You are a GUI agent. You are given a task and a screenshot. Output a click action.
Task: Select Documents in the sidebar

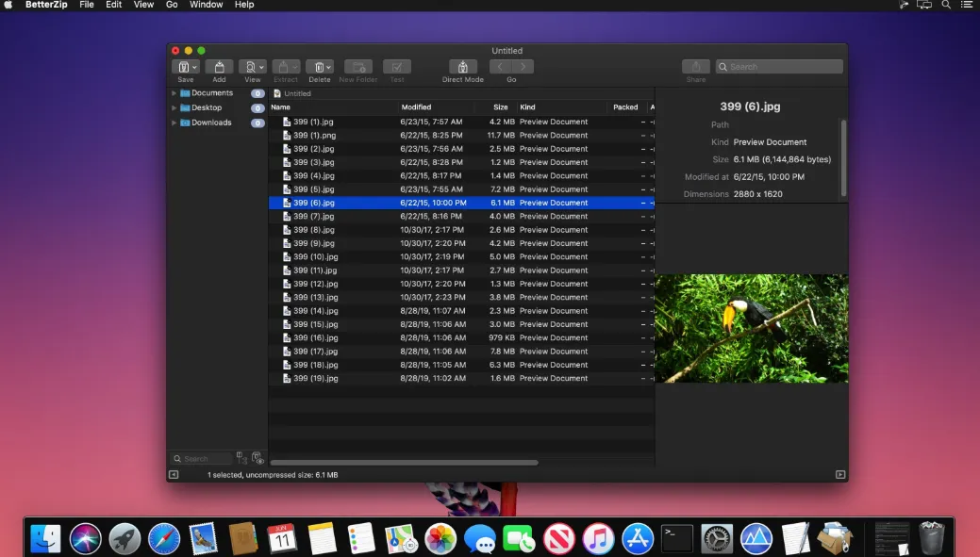212,93
